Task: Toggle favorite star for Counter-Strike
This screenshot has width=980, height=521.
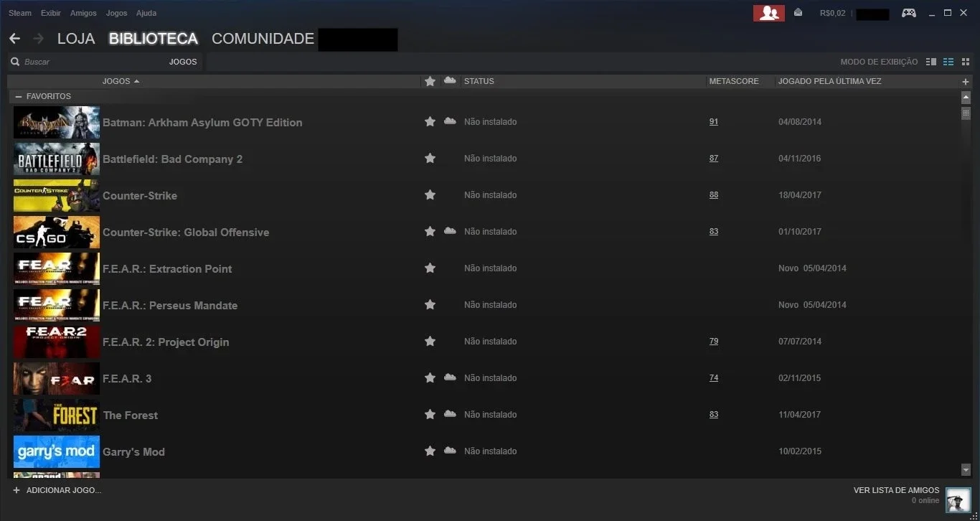Action: coord(430,194)
